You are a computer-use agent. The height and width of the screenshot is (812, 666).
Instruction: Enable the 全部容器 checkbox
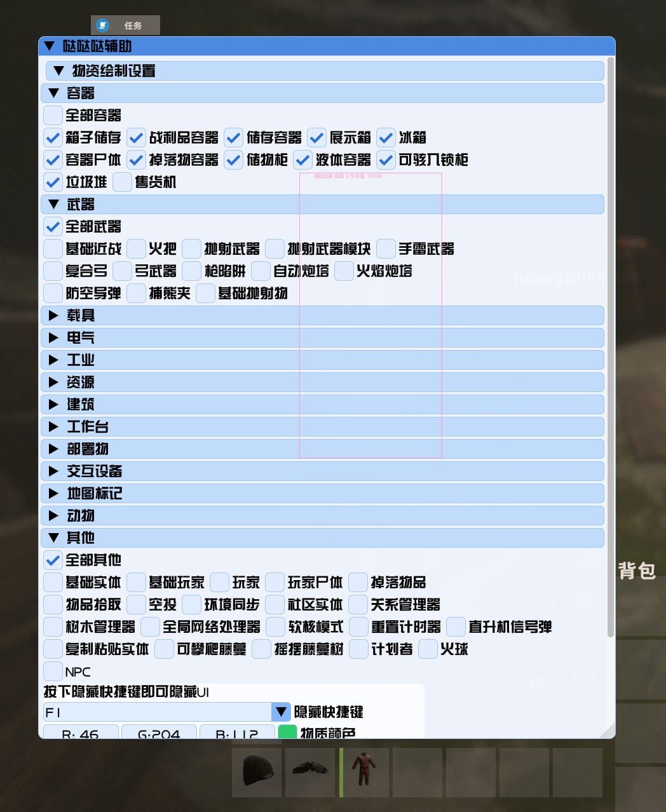53,115
